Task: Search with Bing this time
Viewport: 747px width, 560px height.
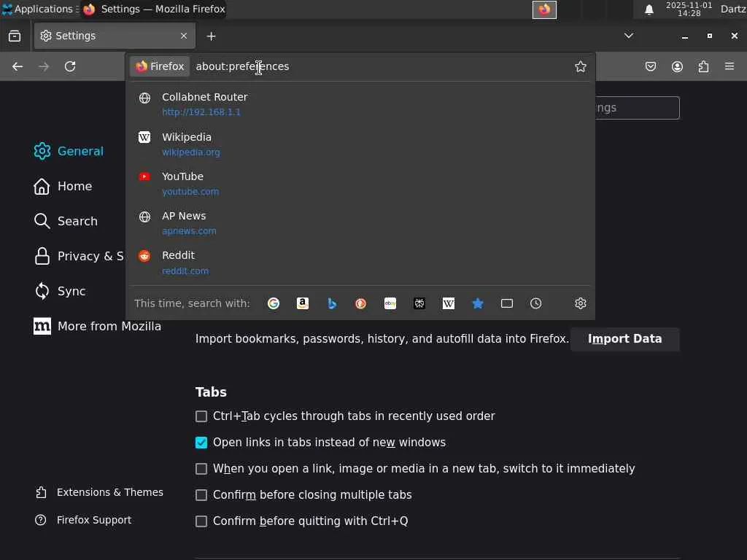Action: (x=332, y=303)
